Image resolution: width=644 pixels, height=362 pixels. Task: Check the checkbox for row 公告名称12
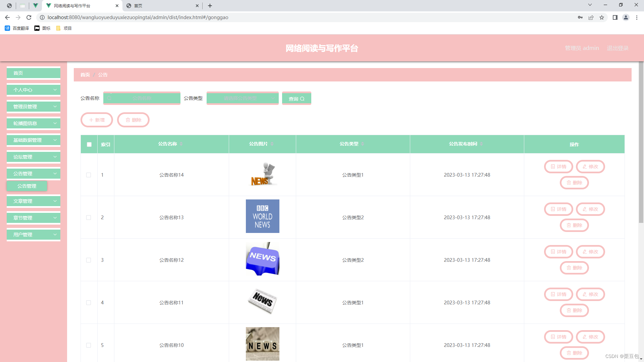pos(89,260)
